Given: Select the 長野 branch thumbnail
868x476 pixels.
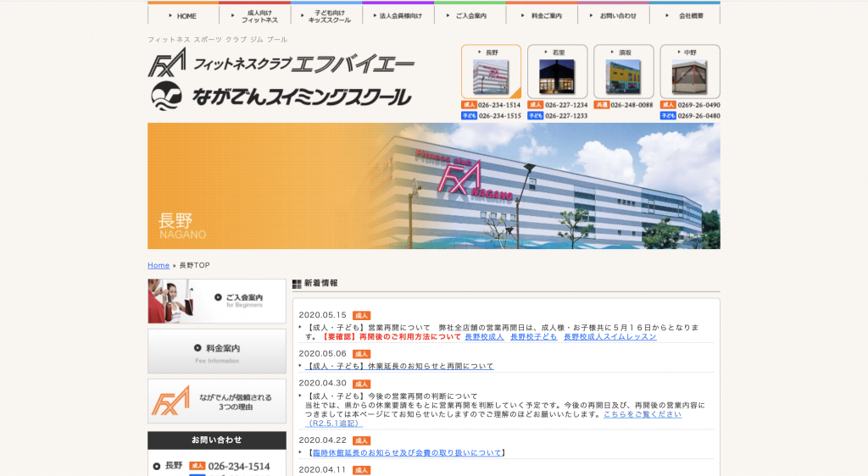Looking at the screenshot, I should [491, 71].
